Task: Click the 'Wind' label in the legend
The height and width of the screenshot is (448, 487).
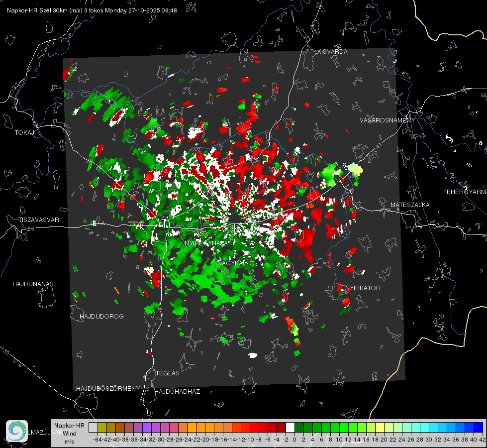Action: pyautogui.click(x=70, y=434)
